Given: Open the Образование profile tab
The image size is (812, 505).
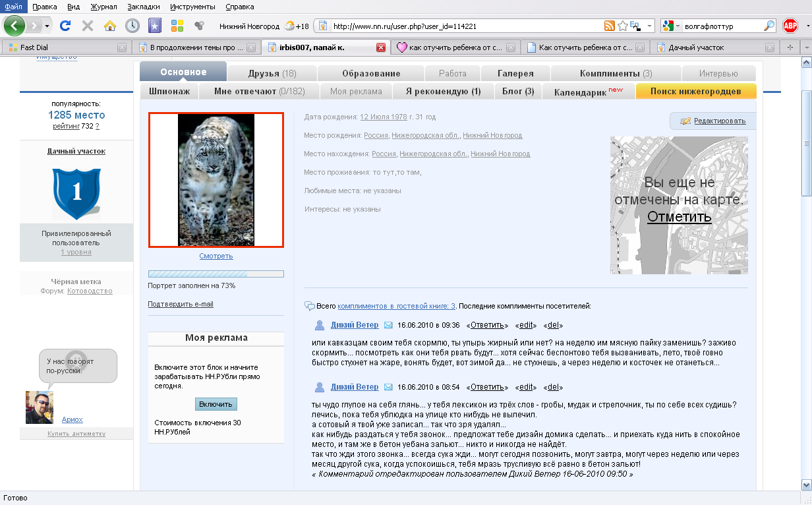Looking at the screenshot, I should click(x=371, y=73).
